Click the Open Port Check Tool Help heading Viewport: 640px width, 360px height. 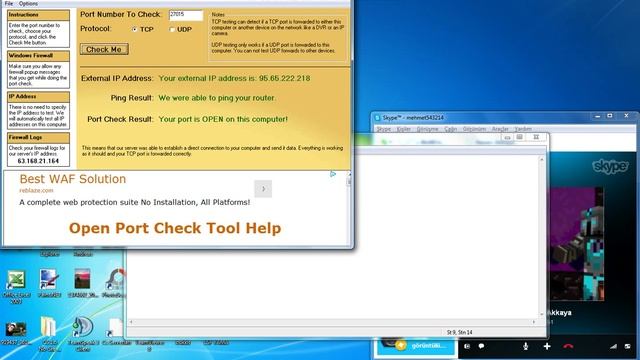175,228
